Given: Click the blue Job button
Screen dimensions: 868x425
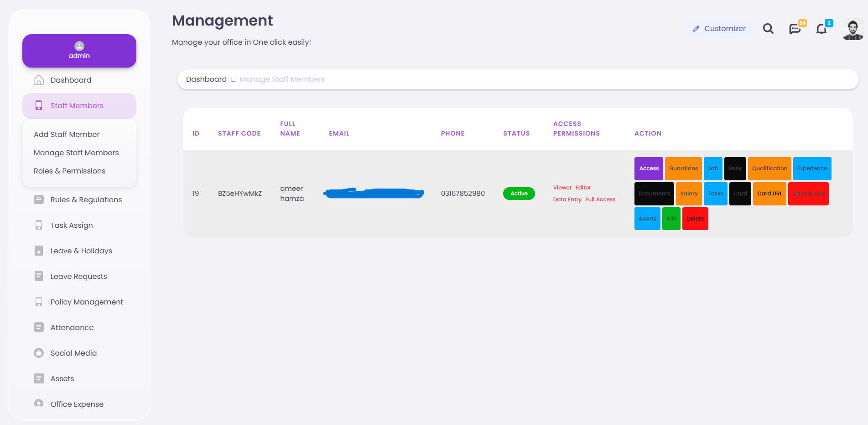Looking at the screenshot, I should (713, 168).
